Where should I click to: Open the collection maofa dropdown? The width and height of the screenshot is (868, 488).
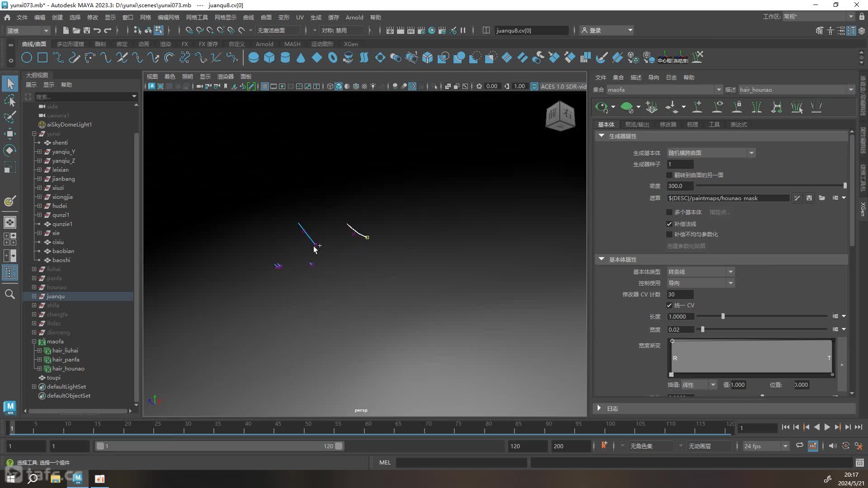click(x=665, y=89)
